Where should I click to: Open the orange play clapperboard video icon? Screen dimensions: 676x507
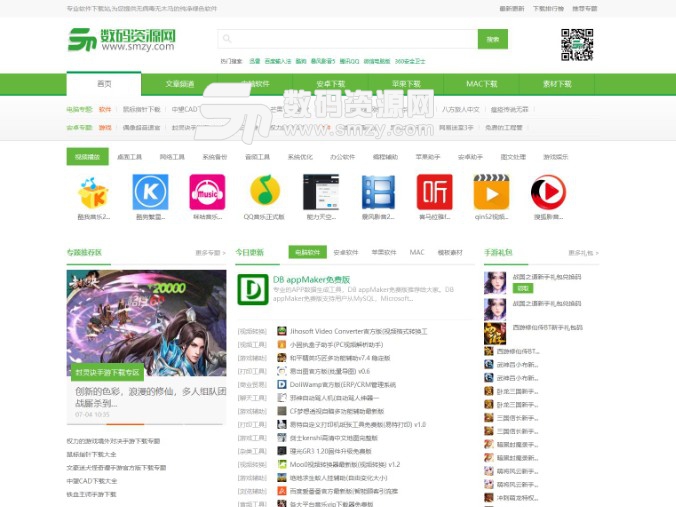click(x=491, y=192)
